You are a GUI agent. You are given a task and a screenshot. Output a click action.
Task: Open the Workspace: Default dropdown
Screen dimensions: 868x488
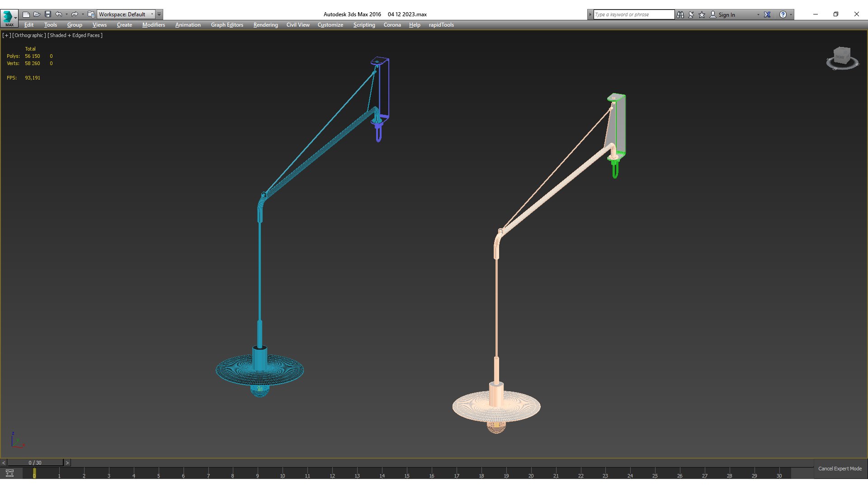126,14
